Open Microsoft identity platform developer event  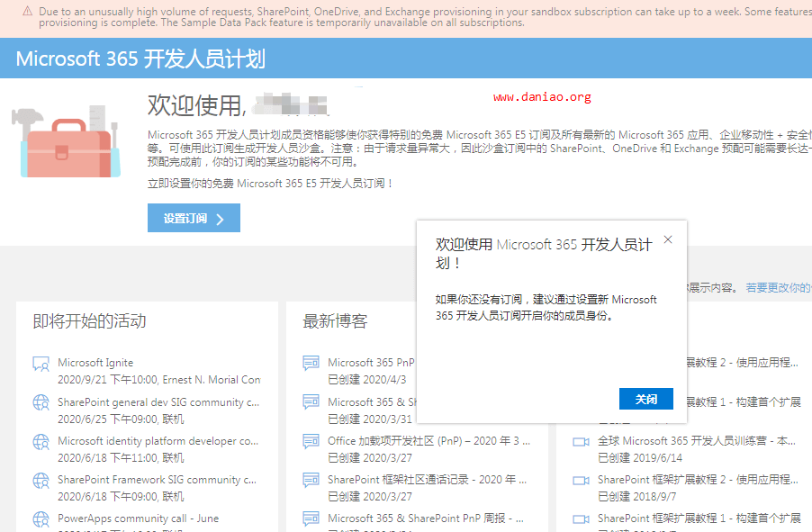pos(158,441)
